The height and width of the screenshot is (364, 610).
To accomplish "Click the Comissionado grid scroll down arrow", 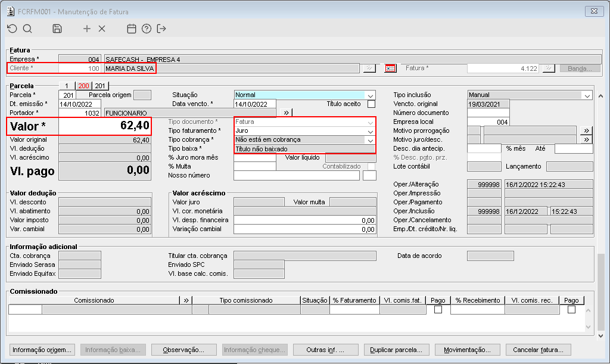I will pyautogui.click(x=588, y=327).
